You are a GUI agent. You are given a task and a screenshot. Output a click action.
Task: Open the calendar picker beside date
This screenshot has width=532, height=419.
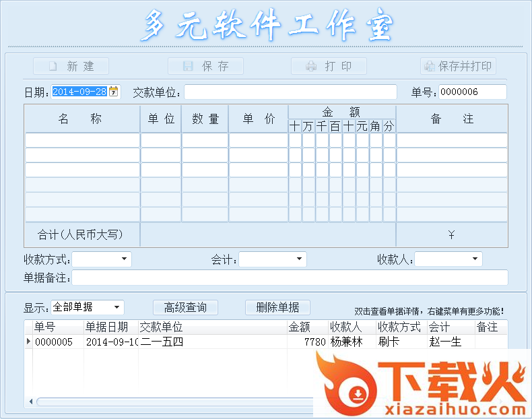point(114,92)
